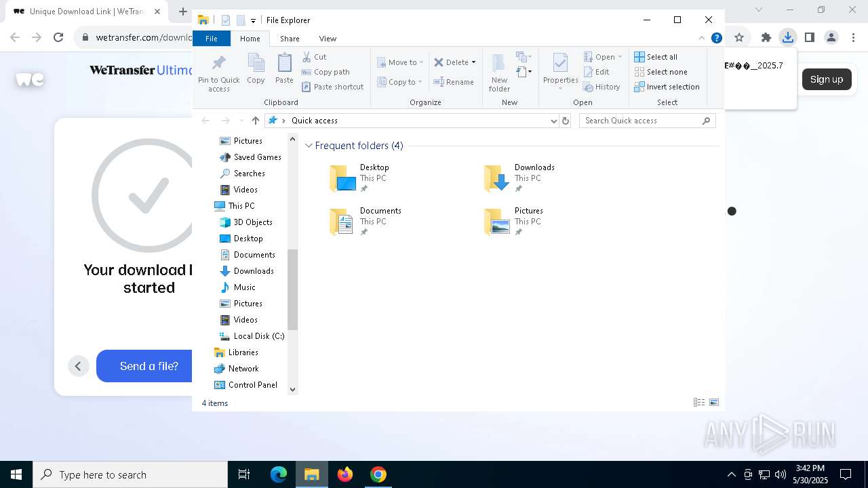Open Properties from the ribbon
868x488 pixels.
pos(560,72)
